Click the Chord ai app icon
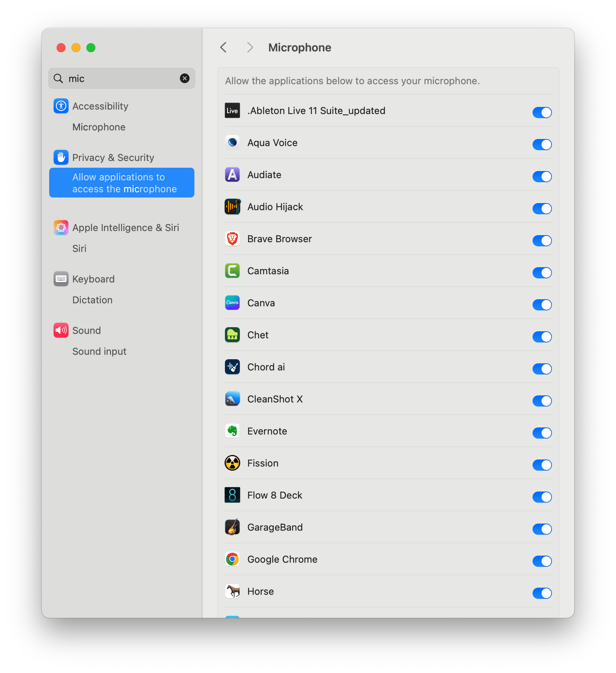Image resolution: width=616 pixels, height=673 pixels. click(x=232, y=367)
